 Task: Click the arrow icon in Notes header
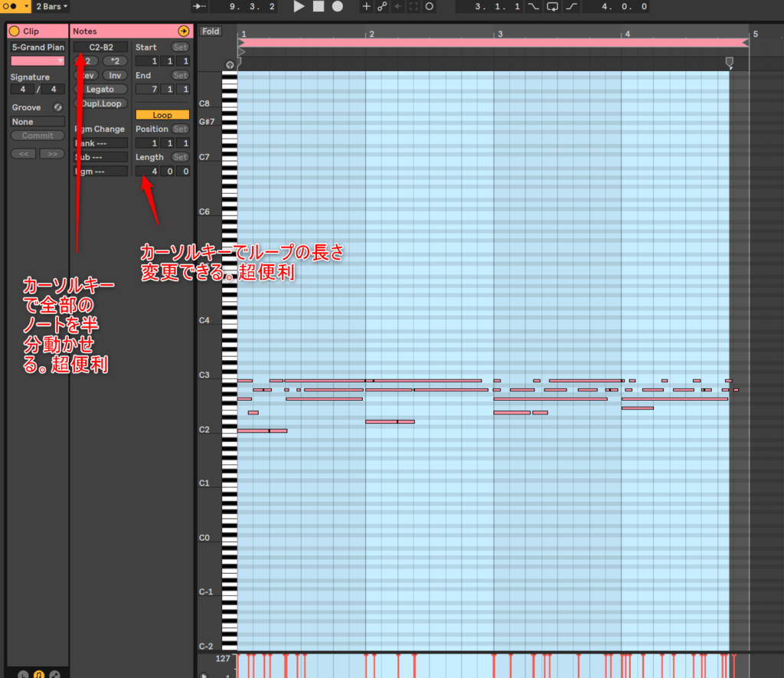coord(183,31)
